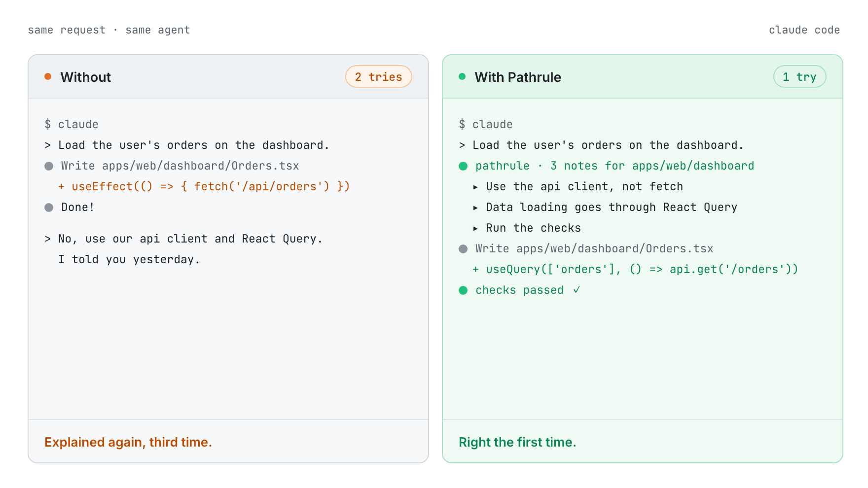
Task: Click 'Write apps/web/dashboard/Orders.tsx' in Without panel
Action: [180, 166]
